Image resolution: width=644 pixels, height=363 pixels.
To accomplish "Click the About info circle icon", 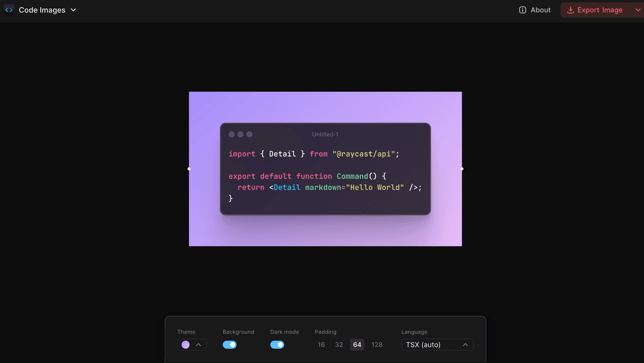I will point(523,10).
